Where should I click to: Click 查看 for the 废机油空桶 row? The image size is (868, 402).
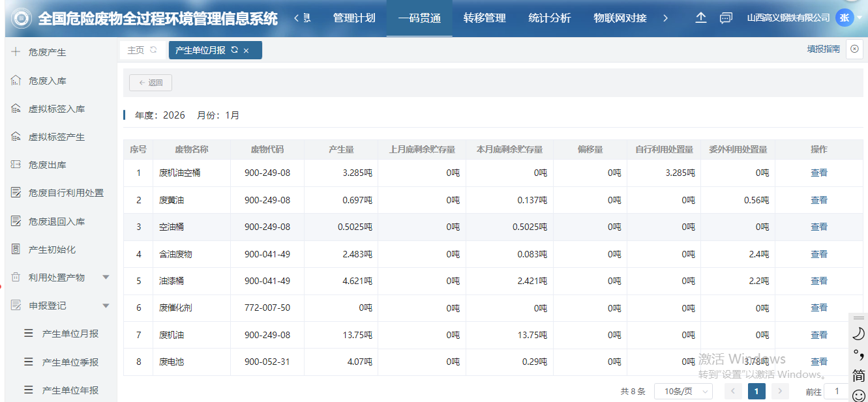pos(818,173)
